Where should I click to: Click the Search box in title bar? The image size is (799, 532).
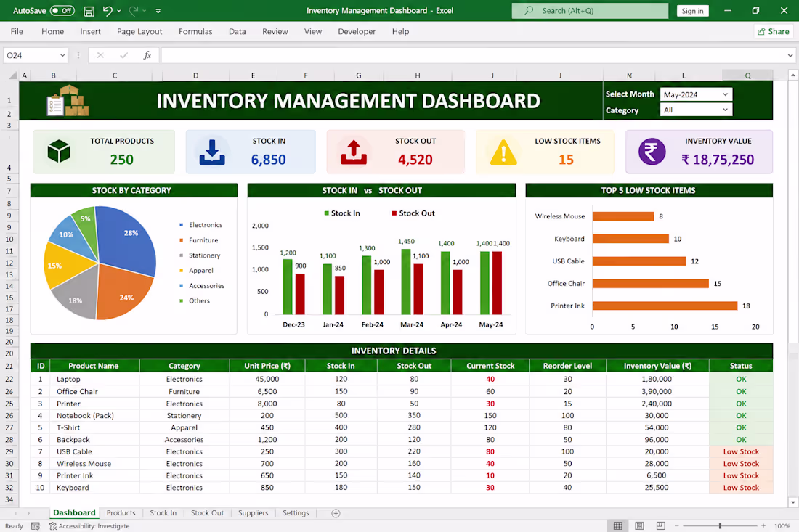point(590,11)
